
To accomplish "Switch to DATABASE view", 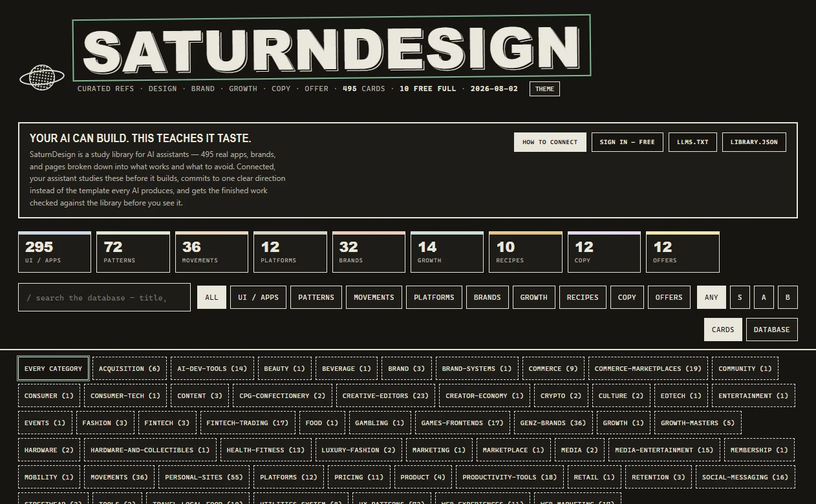I will 772,330.
